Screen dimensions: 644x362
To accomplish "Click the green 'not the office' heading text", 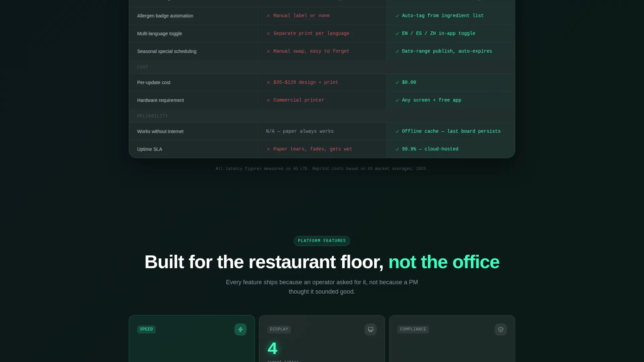I will pos(444,262).
